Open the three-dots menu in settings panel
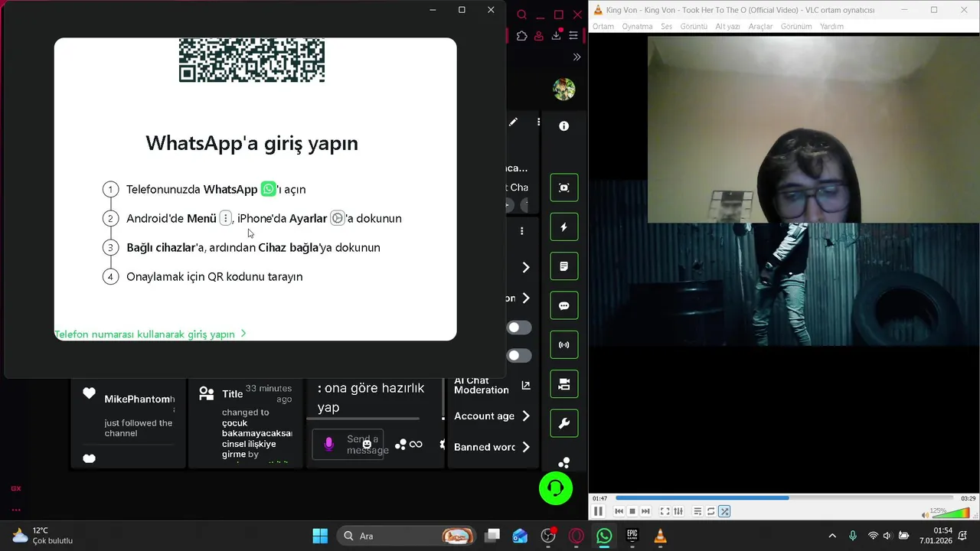This screenshot has width=980, height=551. tap(522, 230)
